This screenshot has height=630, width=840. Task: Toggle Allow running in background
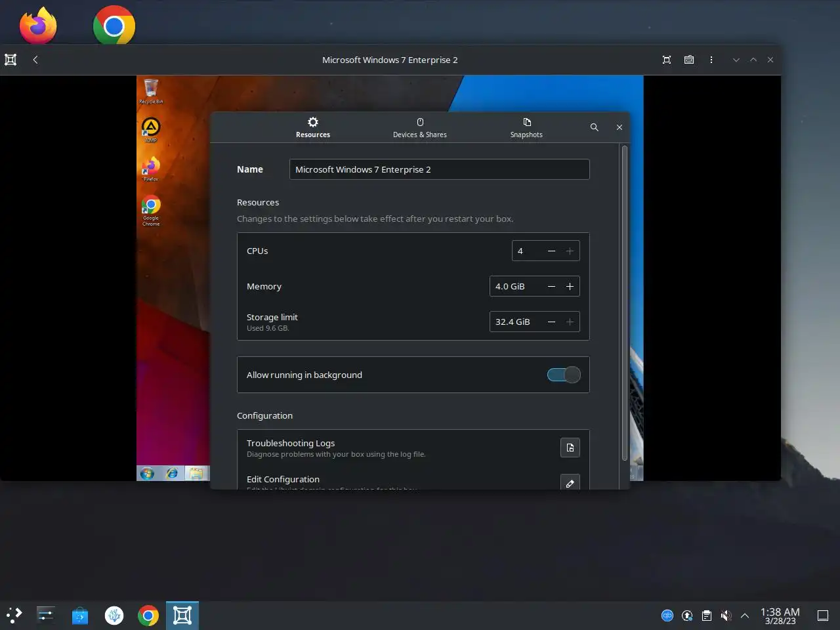pyautogui.click(x=564, y=375)
